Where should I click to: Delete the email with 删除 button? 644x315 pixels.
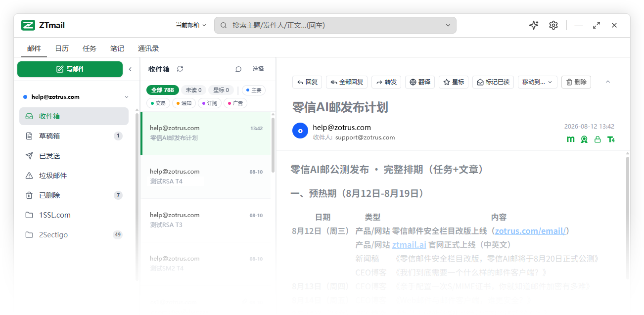click(576, 82)
